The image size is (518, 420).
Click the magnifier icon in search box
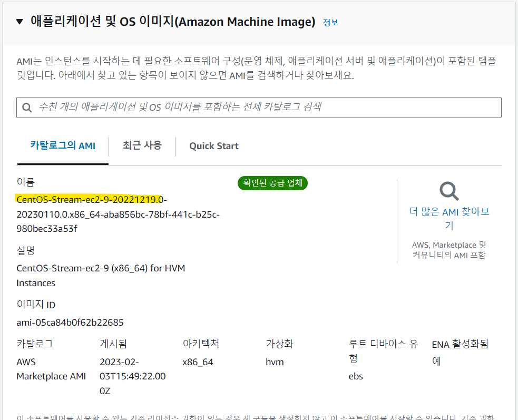pos(27,108)
